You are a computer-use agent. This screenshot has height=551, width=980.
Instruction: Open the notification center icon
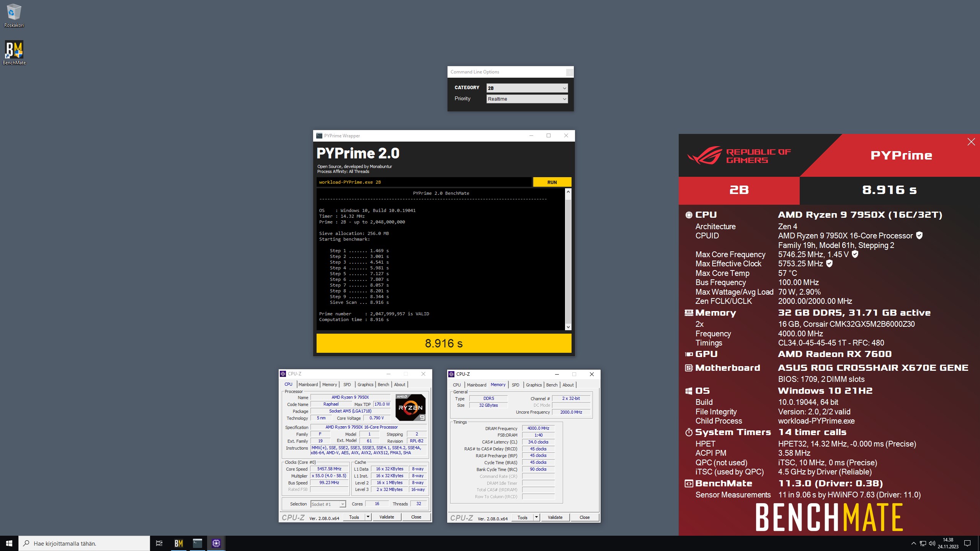pos(967,543)
